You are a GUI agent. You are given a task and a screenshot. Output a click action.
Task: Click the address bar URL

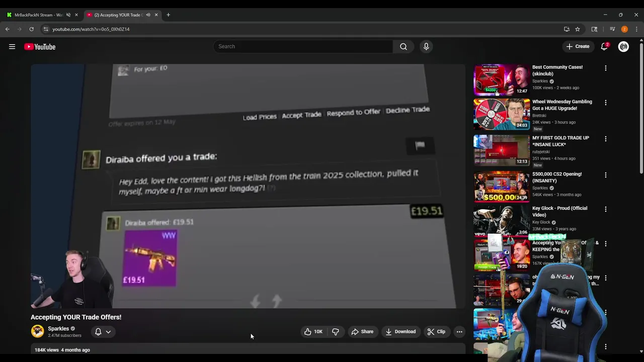91,29
